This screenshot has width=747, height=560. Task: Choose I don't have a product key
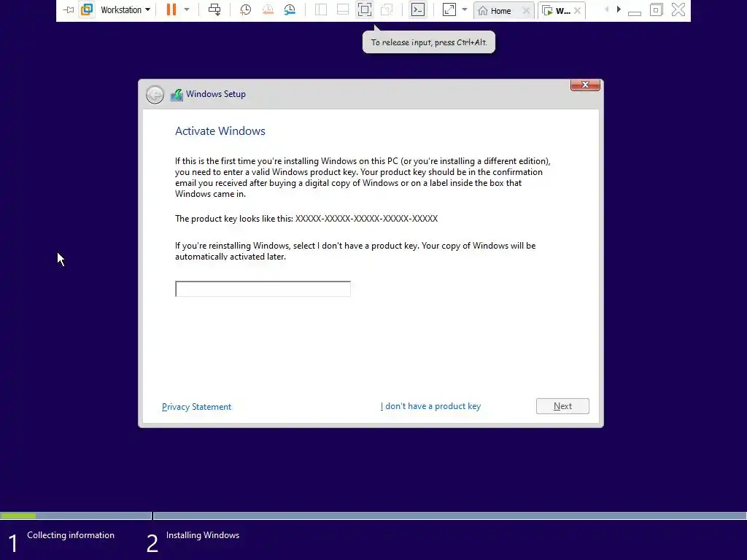pos(430,406)
